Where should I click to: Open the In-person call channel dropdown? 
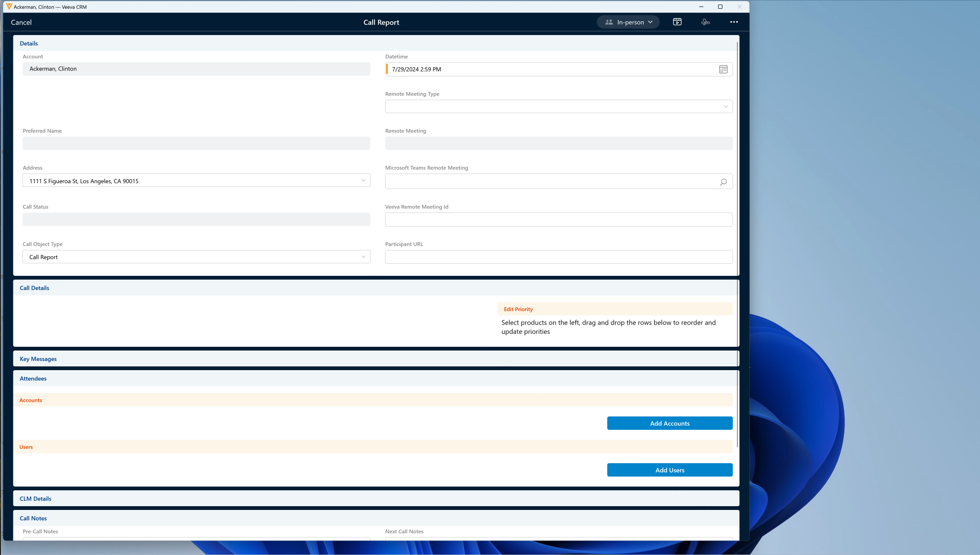click(x=628, y=22)
